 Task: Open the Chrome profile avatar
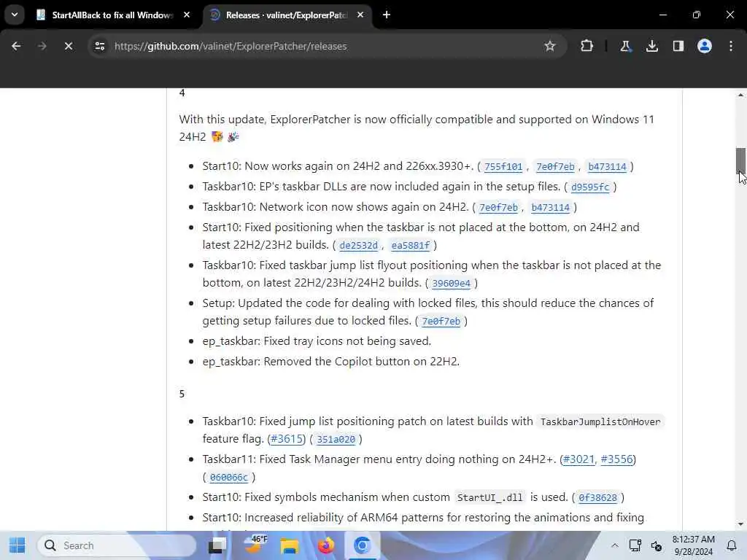704,46
